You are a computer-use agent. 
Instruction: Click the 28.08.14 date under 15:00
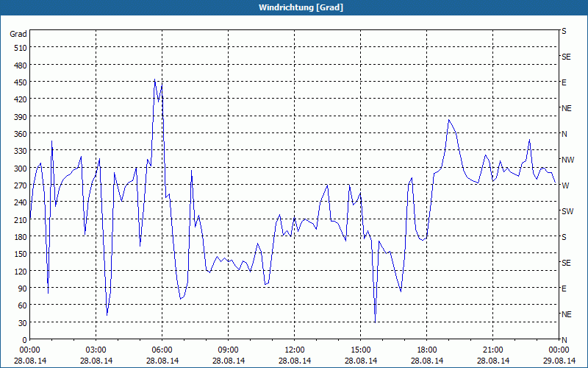tap(360, 361)
